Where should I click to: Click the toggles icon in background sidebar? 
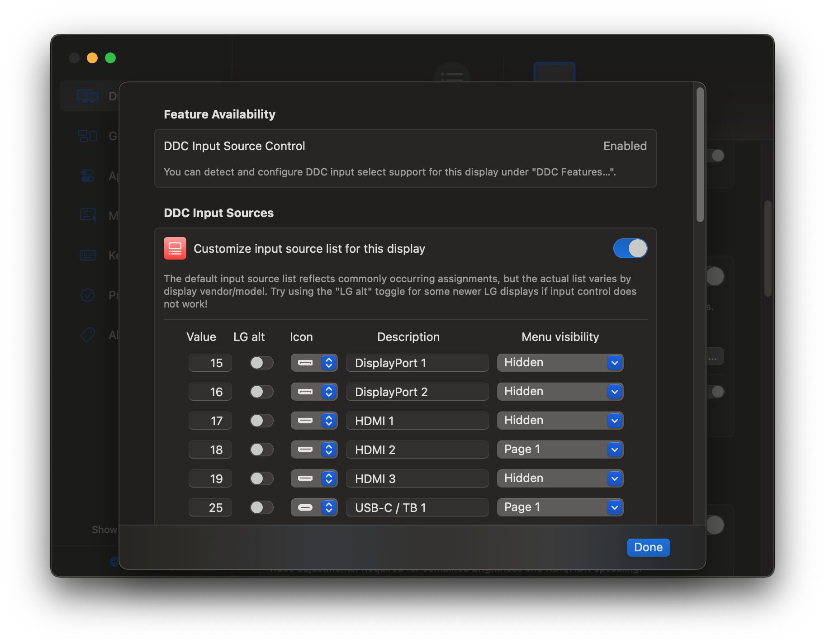87,175
